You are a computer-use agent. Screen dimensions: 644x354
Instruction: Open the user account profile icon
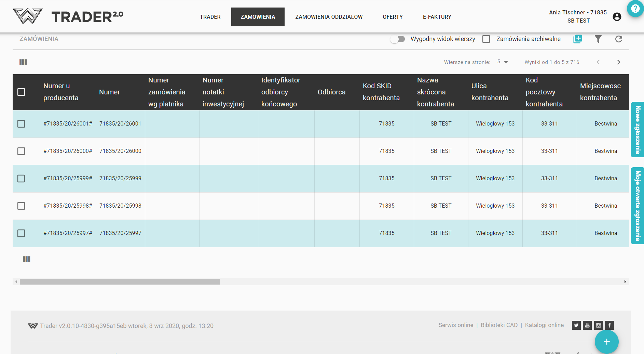click(x=617, y=17)
